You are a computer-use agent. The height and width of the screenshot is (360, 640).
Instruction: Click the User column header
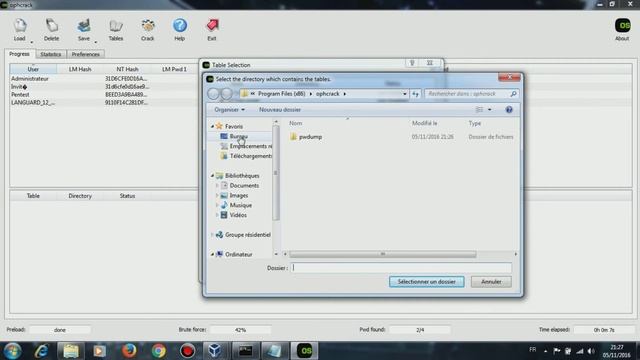click(33, 69)
